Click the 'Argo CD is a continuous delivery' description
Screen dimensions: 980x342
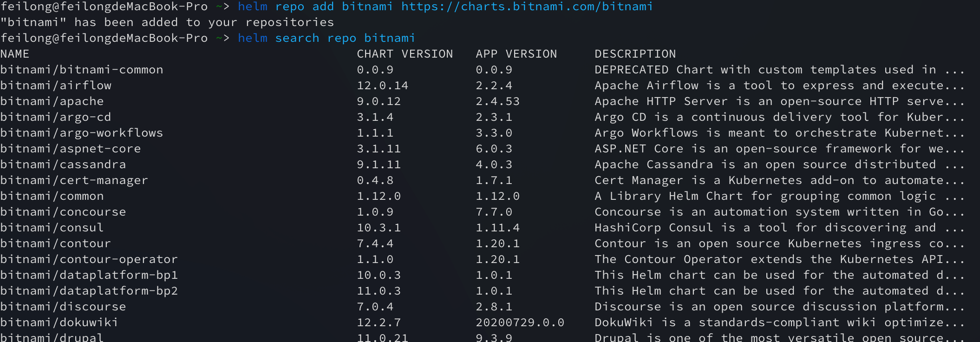(x=780, y=117)
